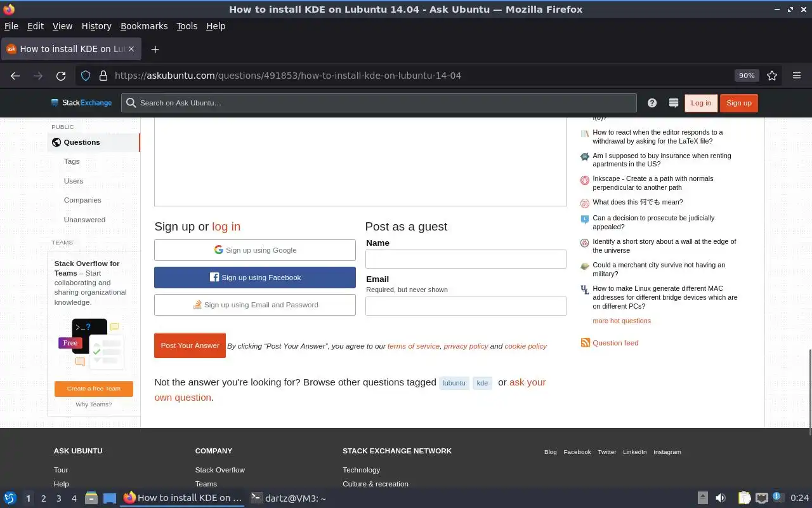The width and height of the screenshot is (812, 508).
Task: Select the How to install KDE browser tab
Action: [x=71, y=49]
